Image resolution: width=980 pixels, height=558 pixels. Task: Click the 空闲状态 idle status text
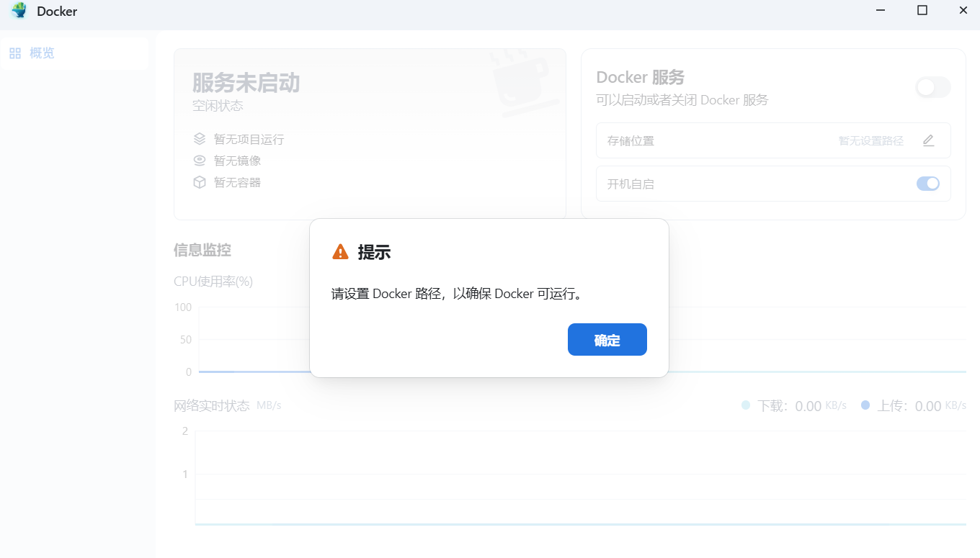point(218,106)
